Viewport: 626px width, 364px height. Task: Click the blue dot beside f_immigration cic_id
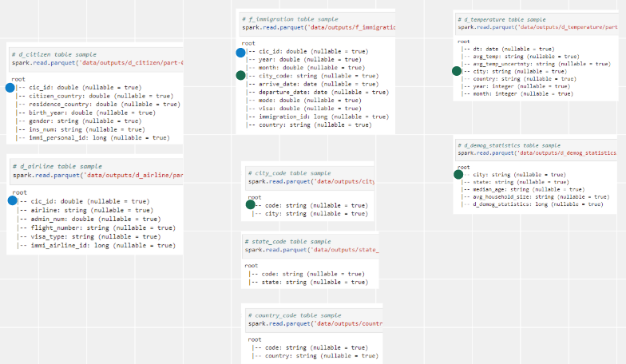pos(241,53)
